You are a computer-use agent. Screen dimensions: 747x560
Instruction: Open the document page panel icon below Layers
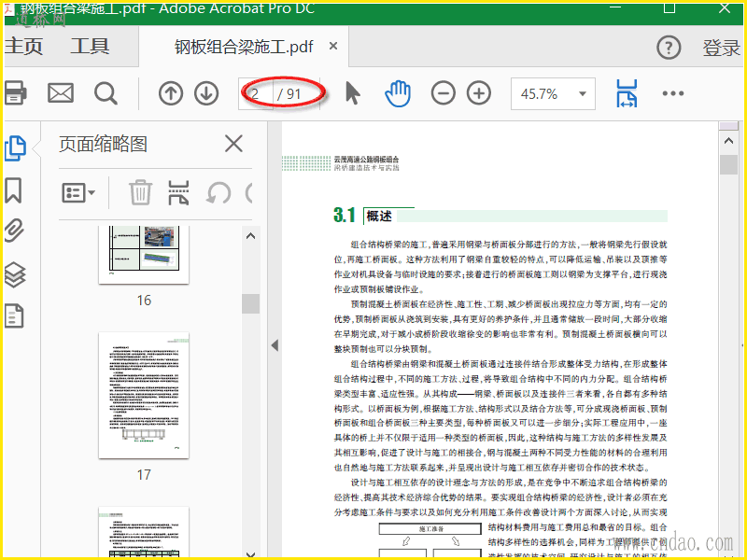[14, 316]
